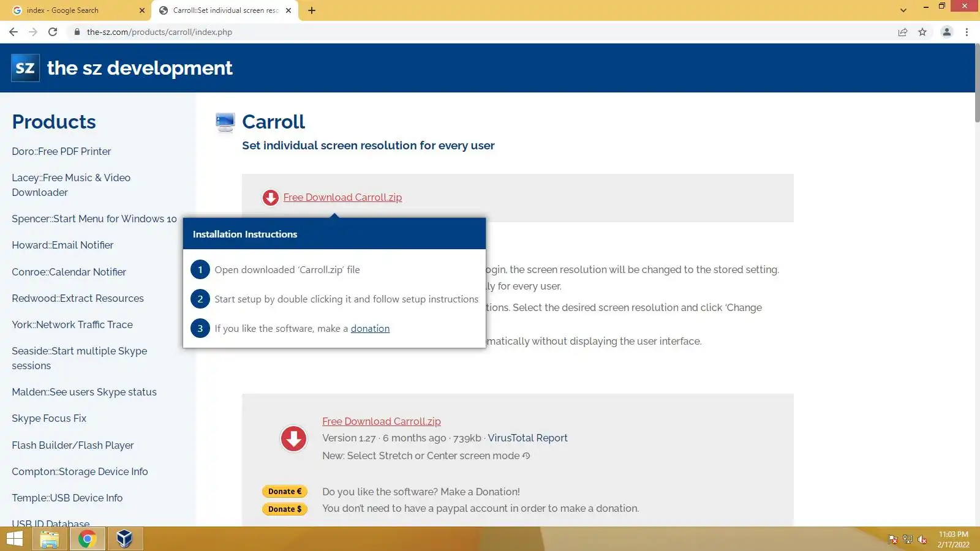Click 'Installation Instructions' popup header
980x551 pixels.
point(334,234)
